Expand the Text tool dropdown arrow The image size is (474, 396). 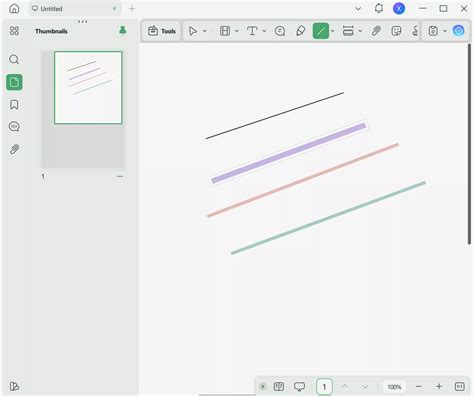tap(264, 31)
